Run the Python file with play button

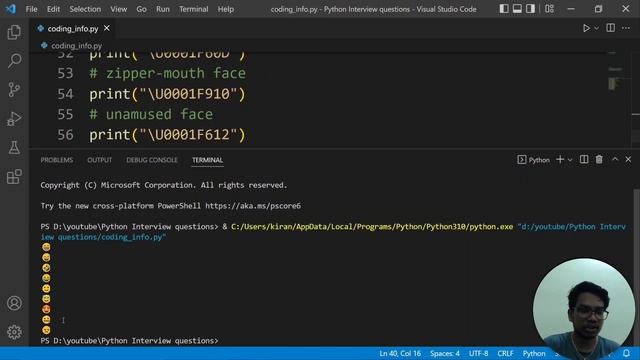point(586,28)
